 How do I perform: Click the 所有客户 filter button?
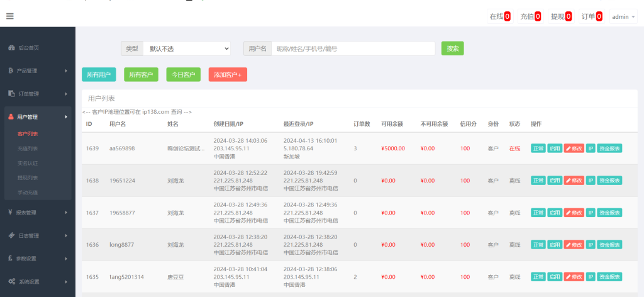pyautogui.click(x=141, y=74)
